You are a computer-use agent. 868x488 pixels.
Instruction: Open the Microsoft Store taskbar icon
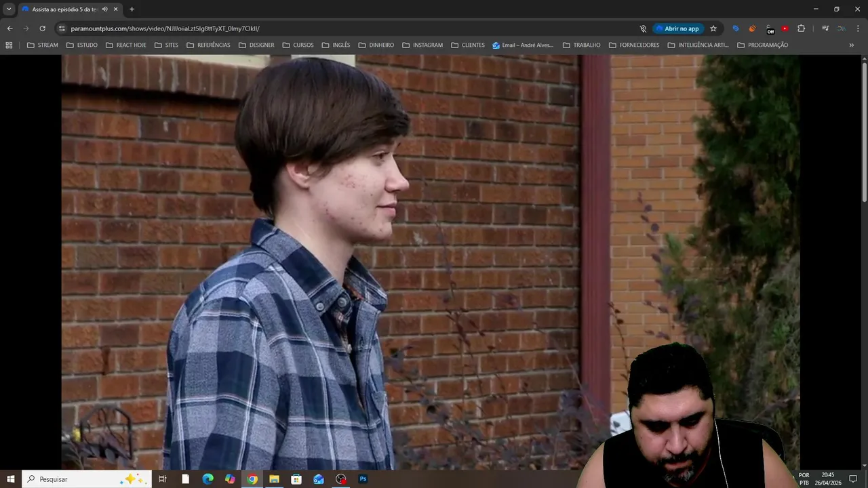click(x=296, y=479)
